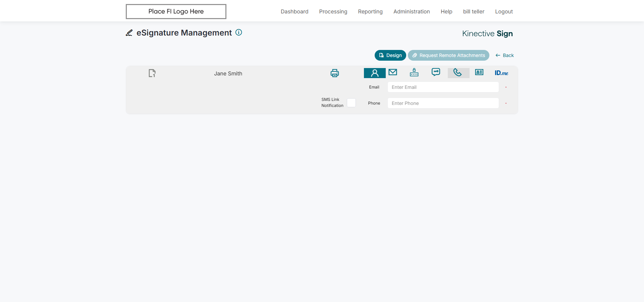Image resolution: width=644 pixels, height=302 pixels.
Task: Open the Help menu
Action: tap(446, 11)
